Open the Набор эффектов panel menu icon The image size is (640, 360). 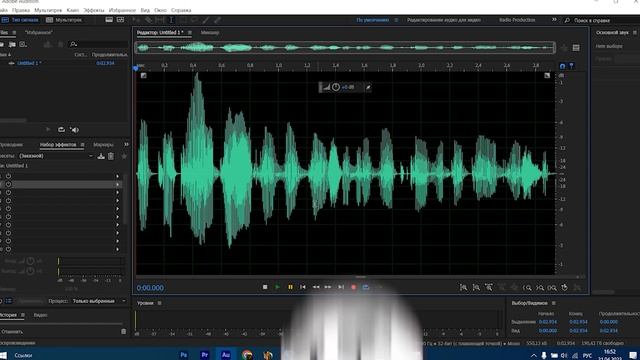82,144
